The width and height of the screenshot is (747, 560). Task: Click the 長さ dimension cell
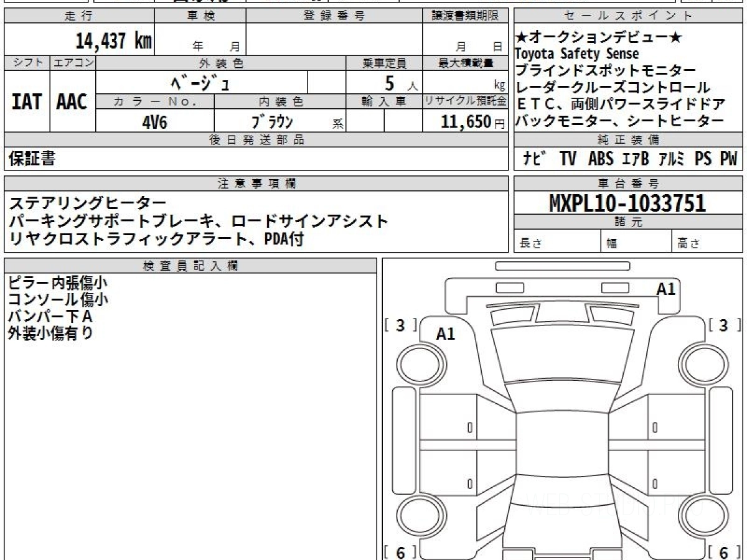tap(557, 241)
